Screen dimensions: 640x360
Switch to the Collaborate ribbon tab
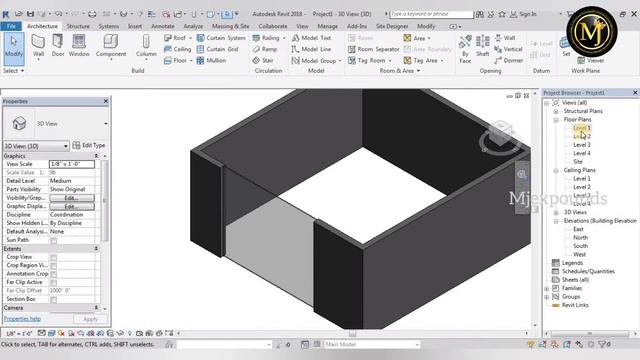point(273,26)
